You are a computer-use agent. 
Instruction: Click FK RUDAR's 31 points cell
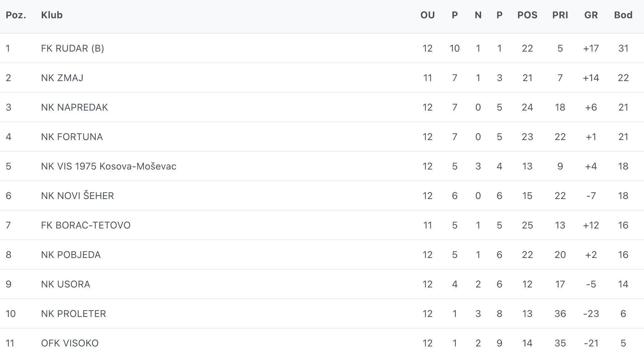coord(623,48)
